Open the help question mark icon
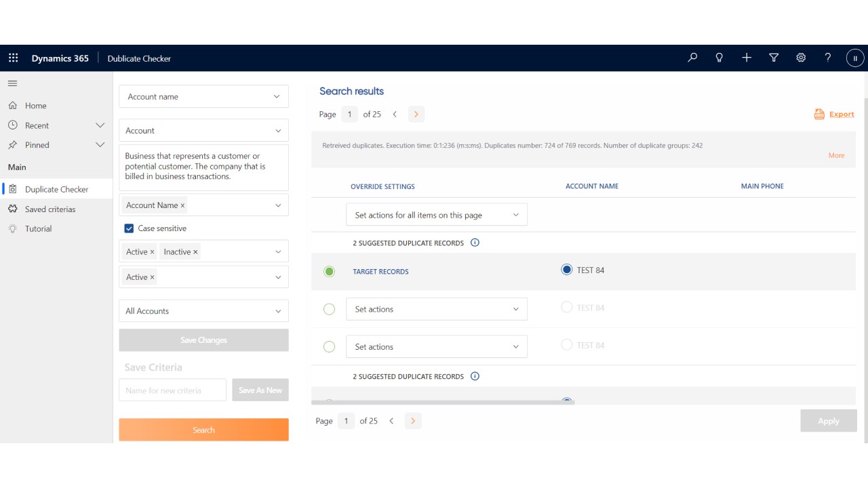 click(x=828, y=58)
